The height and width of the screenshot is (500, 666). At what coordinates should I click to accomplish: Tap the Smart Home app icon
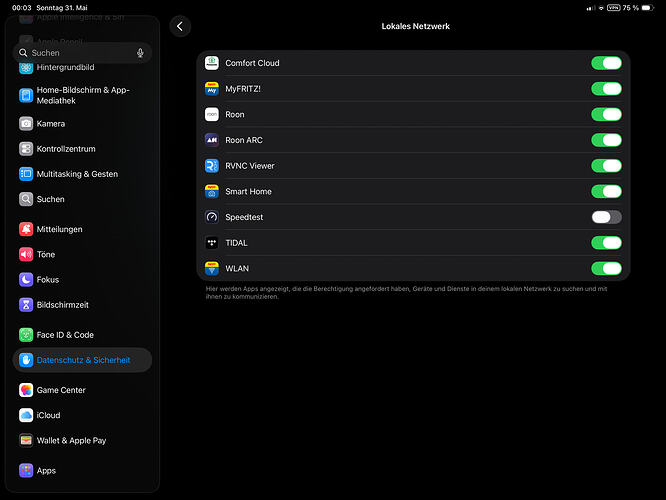click(x=212, y=191)
